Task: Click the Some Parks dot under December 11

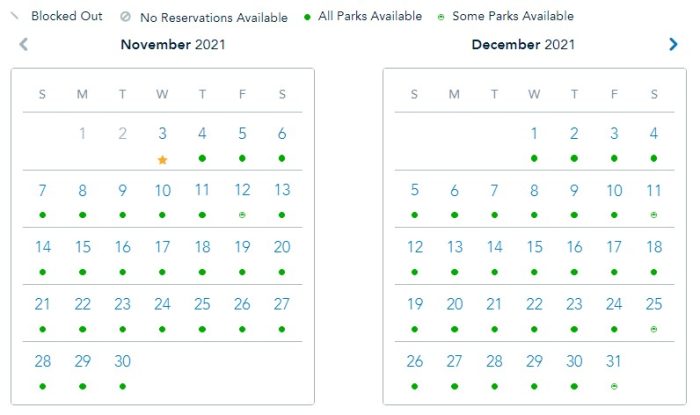Action: (654, 215)
